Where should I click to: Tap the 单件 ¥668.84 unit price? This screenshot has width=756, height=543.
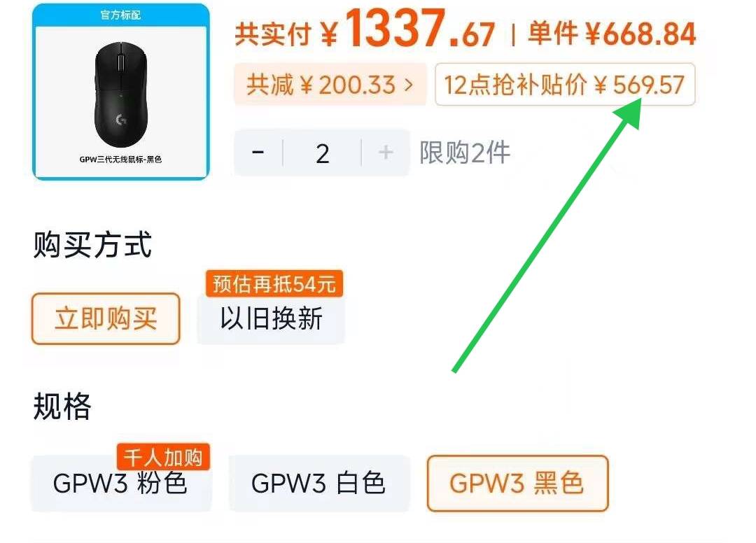612,34
